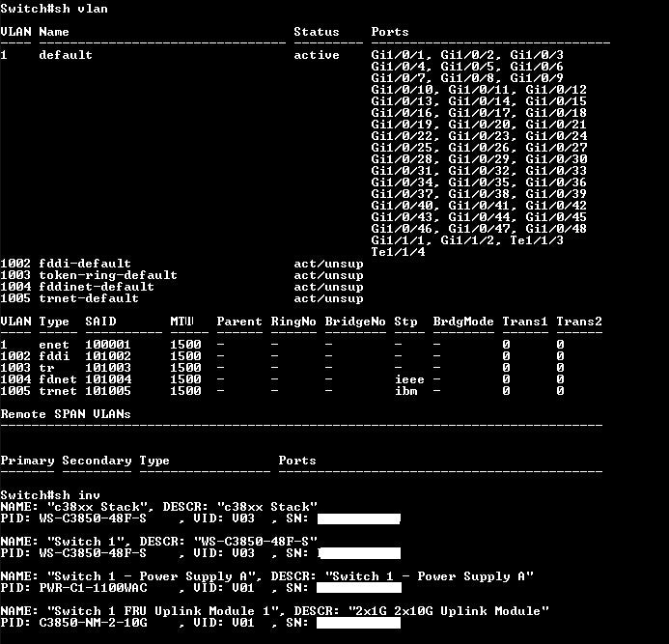Click the 'Trans2' column header

point(578,321)
